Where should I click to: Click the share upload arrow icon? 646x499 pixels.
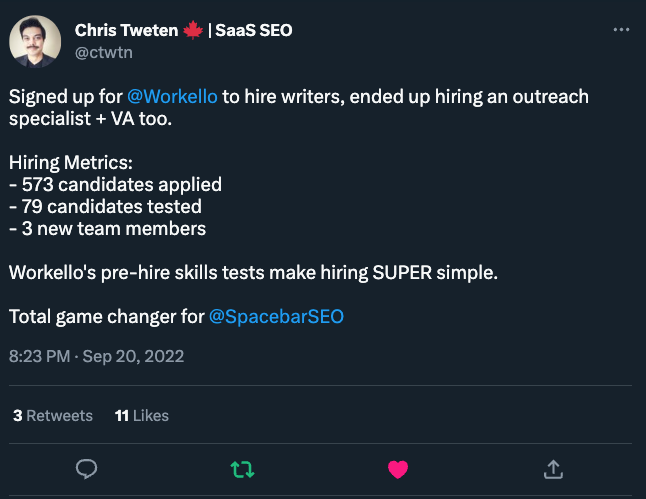553,469
